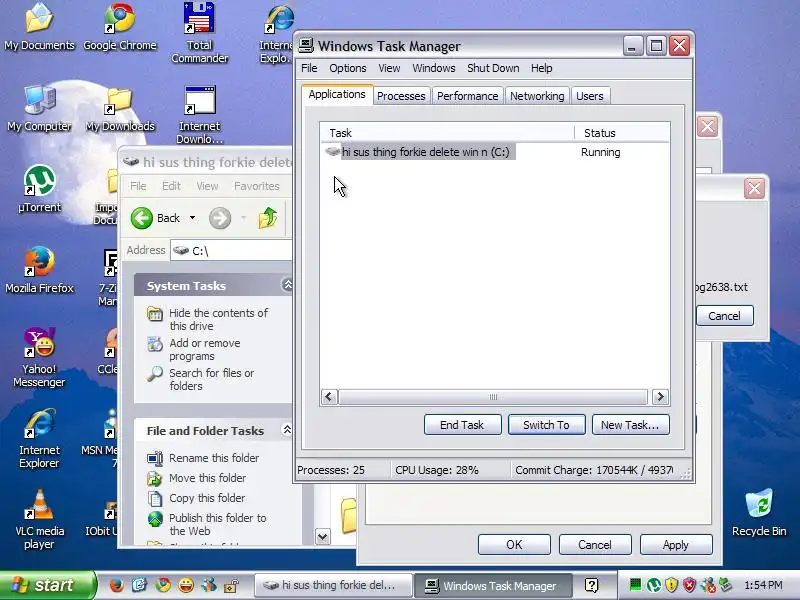Launch Mozilla Firefox desktop shortcut
800x600 pixels.
pyautogui.click(x=39, y=270)
